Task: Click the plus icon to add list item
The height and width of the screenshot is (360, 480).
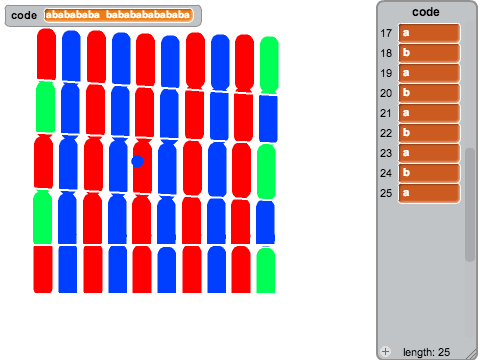Action: 386,351
